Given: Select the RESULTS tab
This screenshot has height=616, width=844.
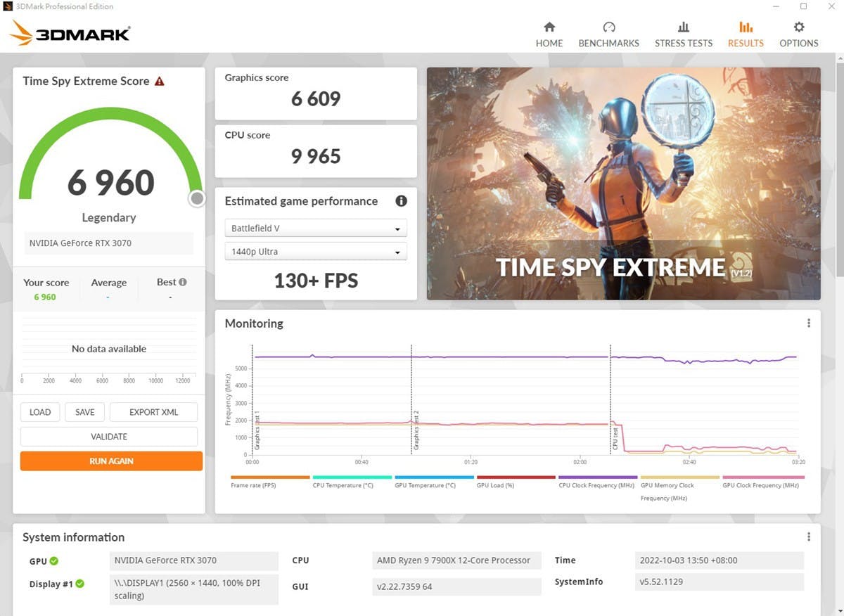Looking at the screenshot, I should (746, 34).
